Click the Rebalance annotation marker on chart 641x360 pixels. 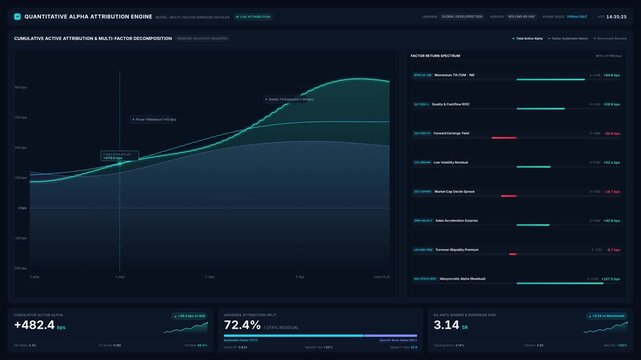point(154,119)
